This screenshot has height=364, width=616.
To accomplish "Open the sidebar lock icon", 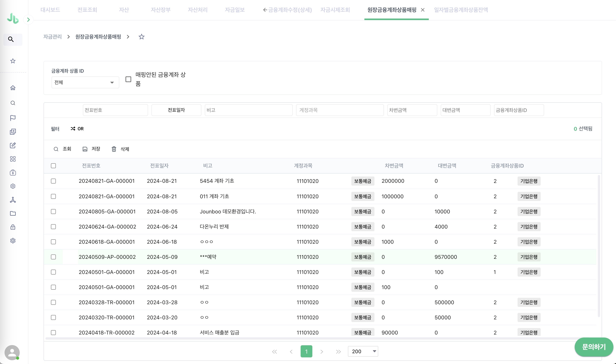I will (13, 227).
